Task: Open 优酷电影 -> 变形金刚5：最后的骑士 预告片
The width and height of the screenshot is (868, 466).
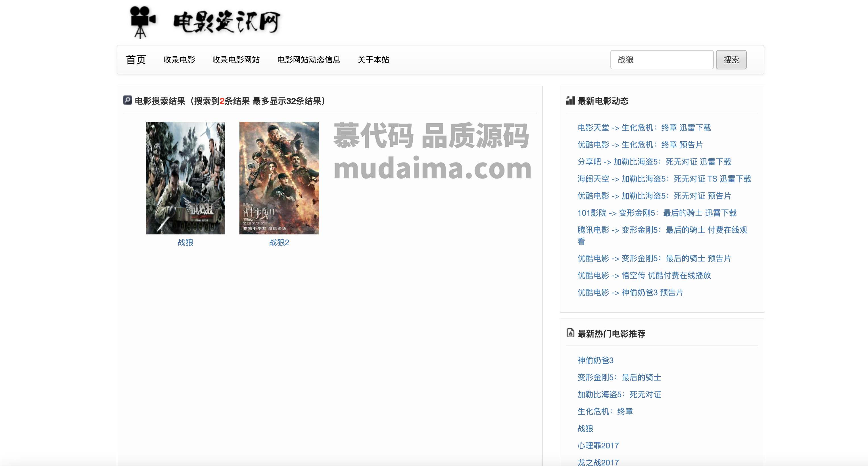Action: pyautogui.click(x=654, y=258)
